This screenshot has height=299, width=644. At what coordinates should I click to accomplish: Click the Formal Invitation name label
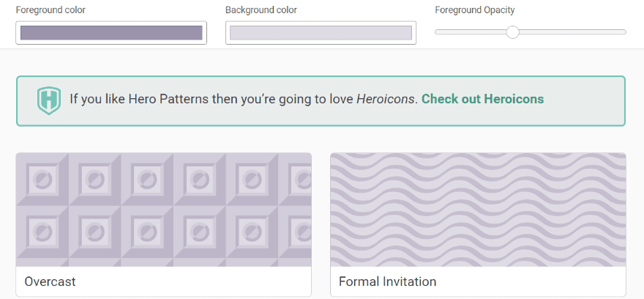[x=387, y=281]
